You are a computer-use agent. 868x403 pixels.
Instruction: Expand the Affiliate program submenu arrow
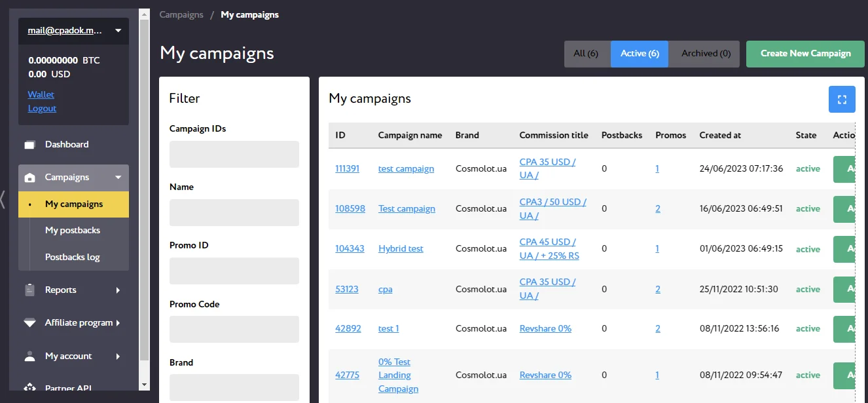[118, 323]
